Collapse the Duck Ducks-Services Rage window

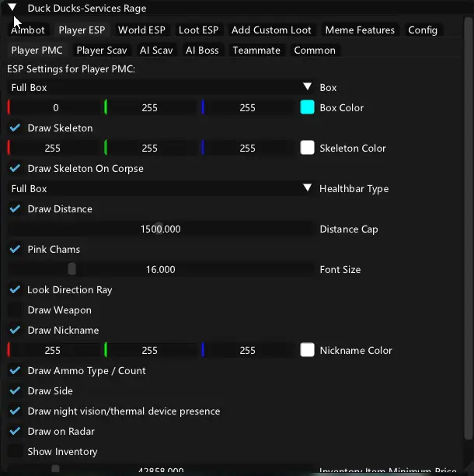[x=12, y=9]
